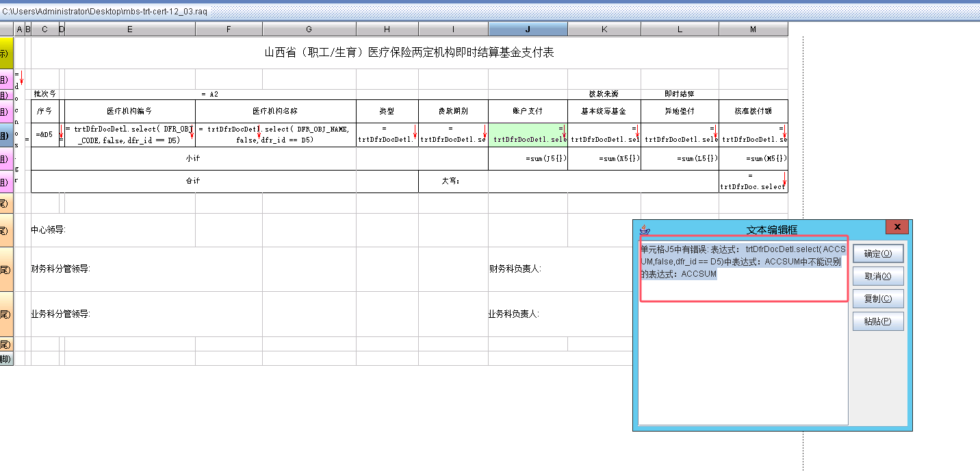Select the 业务科负责人: cell
The image size is (980, 472).
click(514, 314)
